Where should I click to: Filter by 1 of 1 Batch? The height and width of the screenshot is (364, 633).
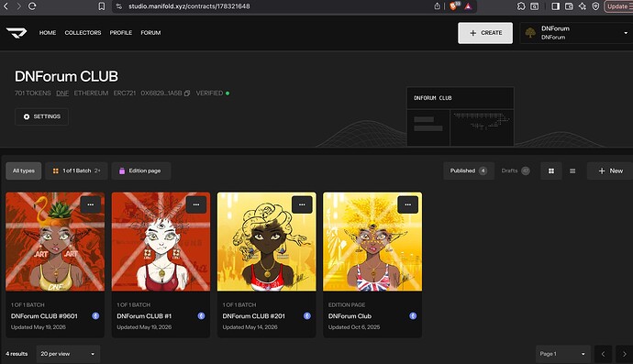[x=76, y=171]
